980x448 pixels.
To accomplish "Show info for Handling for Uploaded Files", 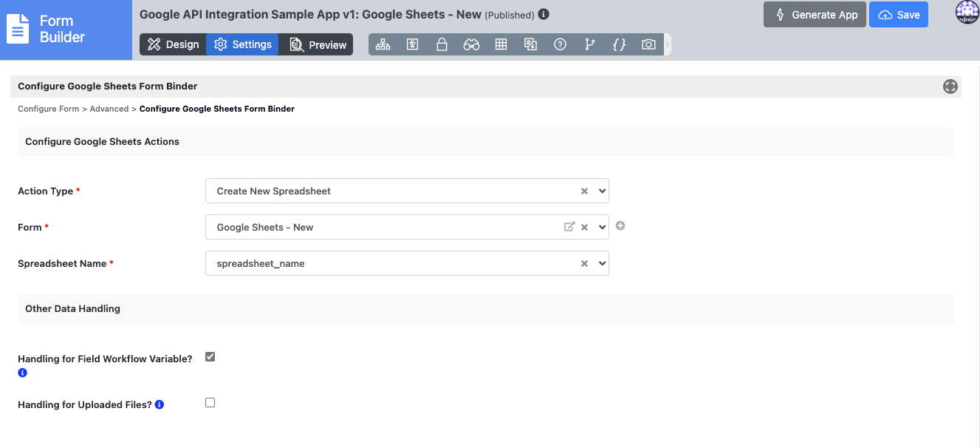I will point(160,404).
